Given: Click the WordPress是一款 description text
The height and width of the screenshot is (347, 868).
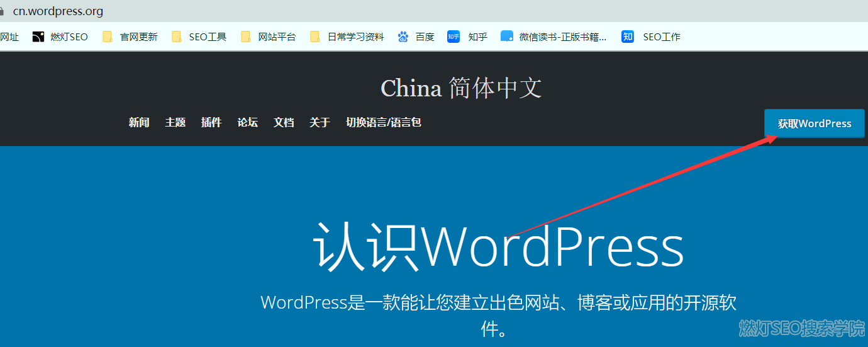Looking at the screenshot, I should tap(498, 315).
